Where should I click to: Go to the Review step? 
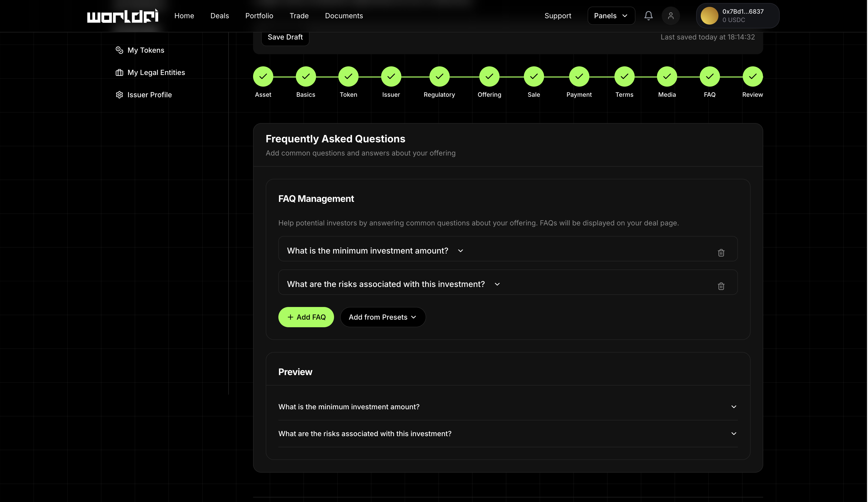pyautogui.click(x=752, y=76)
